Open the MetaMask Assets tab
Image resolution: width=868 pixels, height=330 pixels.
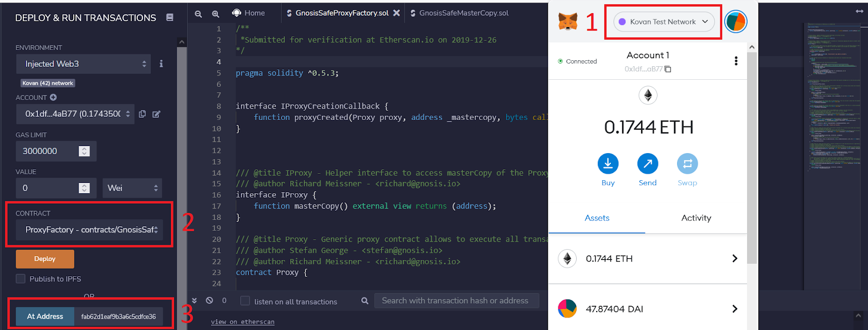[597, 218]
